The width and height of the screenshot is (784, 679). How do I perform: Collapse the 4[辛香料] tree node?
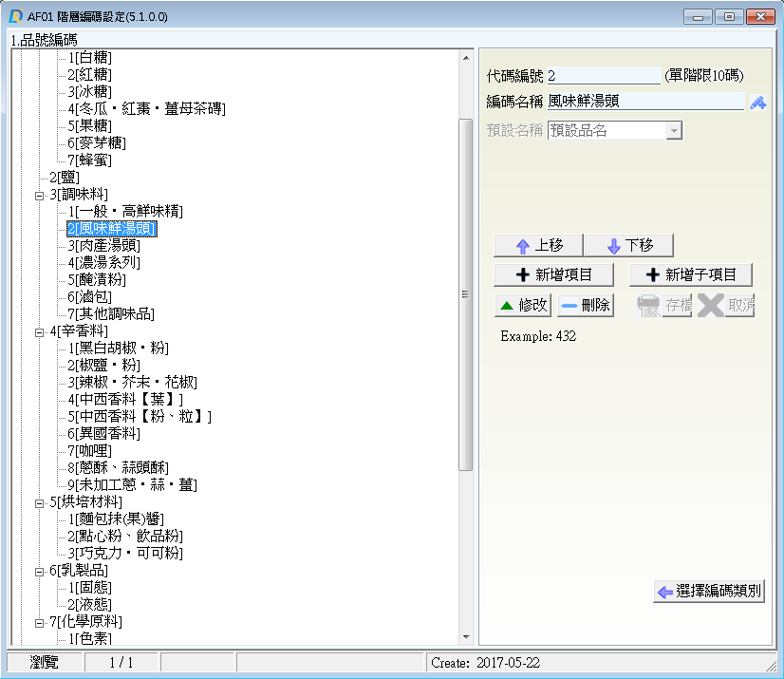pos(40,332)
